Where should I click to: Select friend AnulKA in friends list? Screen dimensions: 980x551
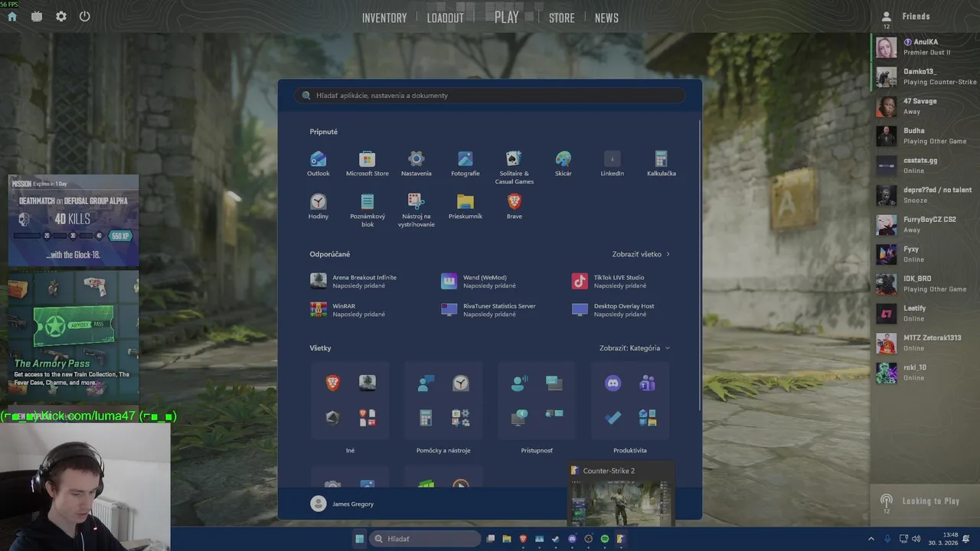pyautogui.click(x=924, y=47)
